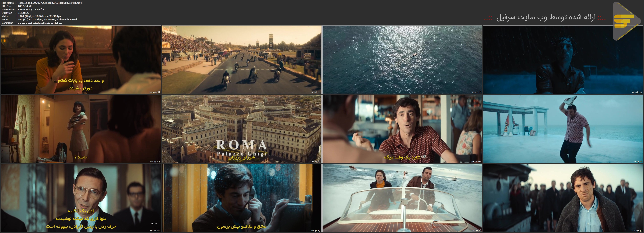
Task: Select the woman in bedroom thumbnail
Action: pos(81,129)
